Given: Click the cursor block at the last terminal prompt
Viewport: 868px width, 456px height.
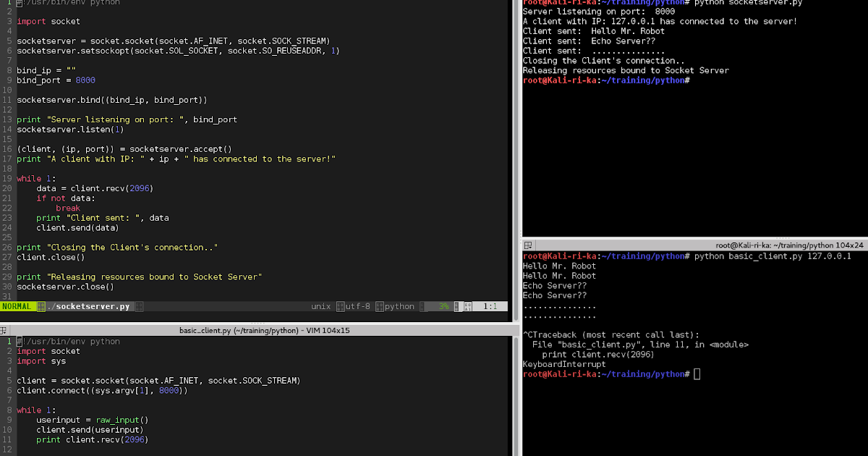Looking at the screenshot, I should pos(697,374).
